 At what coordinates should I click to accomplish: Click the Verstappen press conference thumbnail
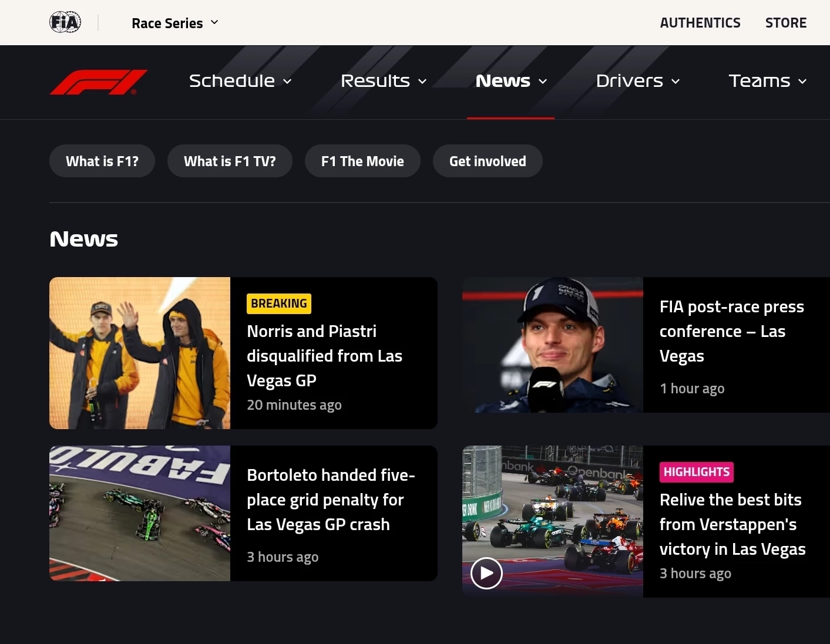coord(553,345)
